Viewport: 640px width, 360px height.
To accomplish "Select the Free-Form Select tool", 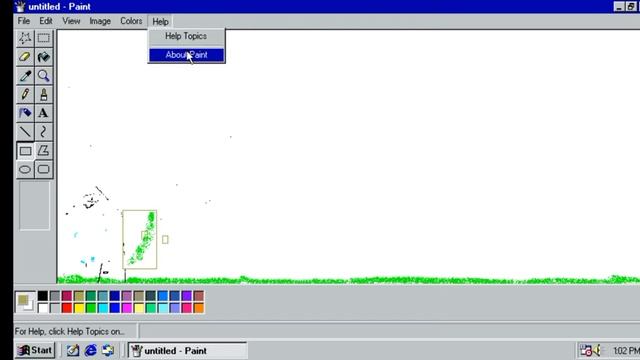I will coord(25,38).
